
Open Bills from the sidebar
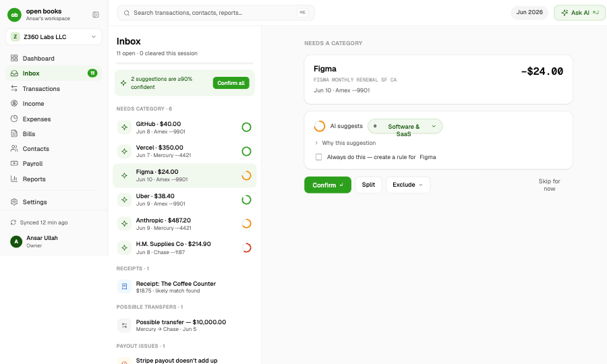click(54, 133)
